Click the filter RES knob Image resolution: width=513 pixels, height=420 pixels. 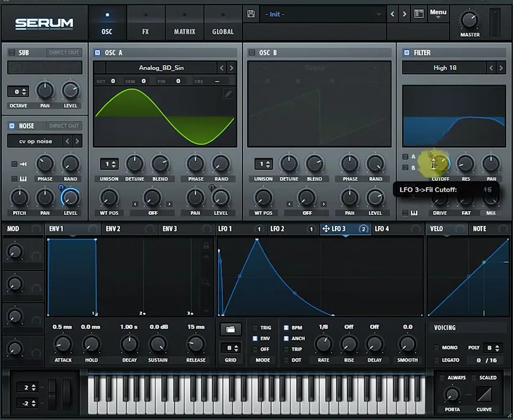[x=465, y=164]
